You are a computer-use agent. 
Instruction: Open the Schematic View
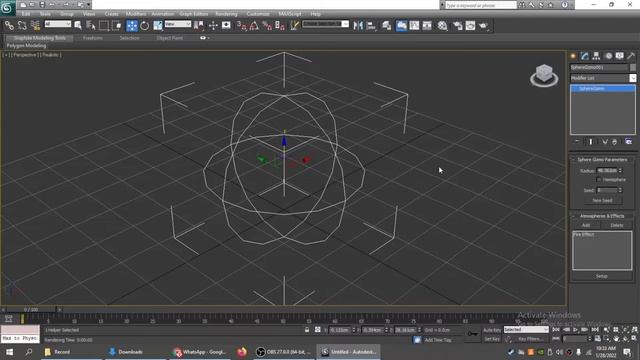point(427,26)
